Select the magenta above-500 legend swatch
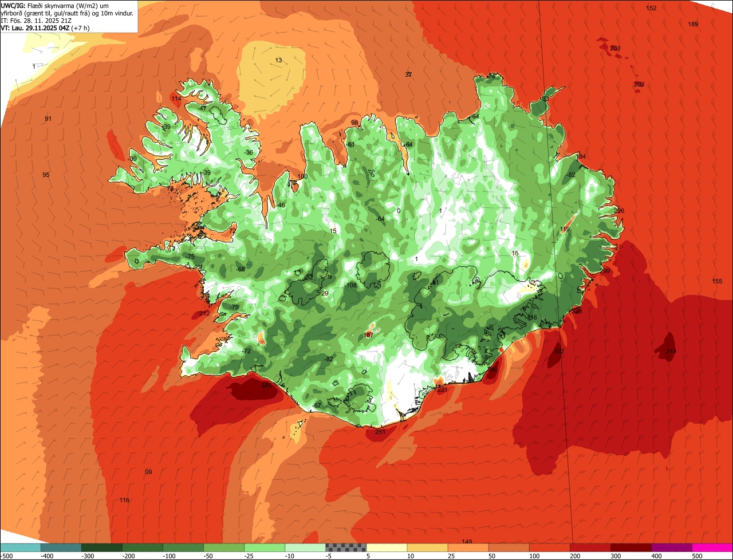The image size is (733, 560). click(x=712, y=547)
